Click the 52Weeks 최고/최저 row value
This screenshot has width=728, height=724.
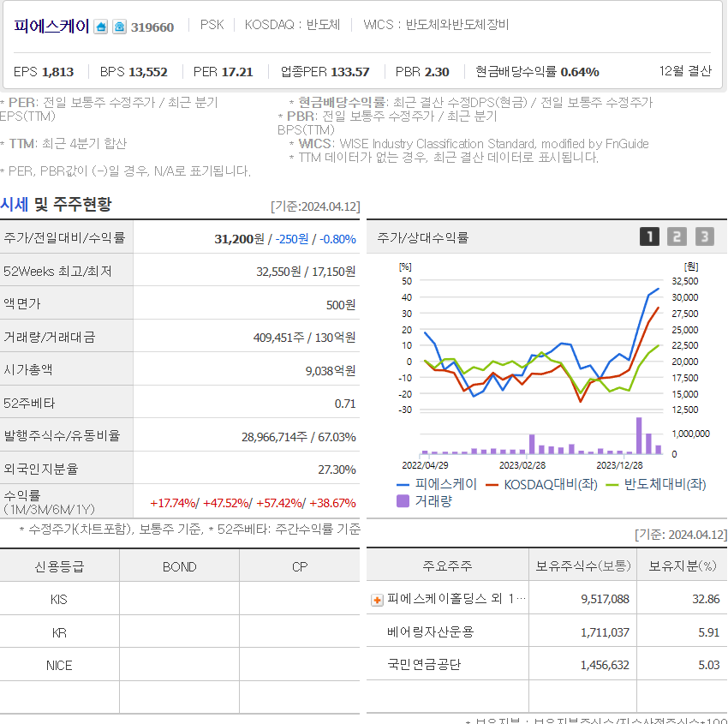click(306, 272)
